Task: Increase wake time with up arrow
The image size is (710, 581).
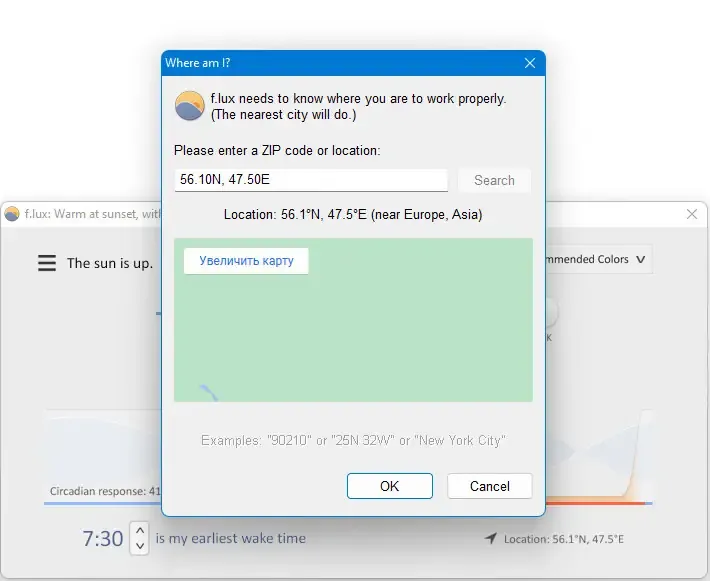Action: click(140, 530)
